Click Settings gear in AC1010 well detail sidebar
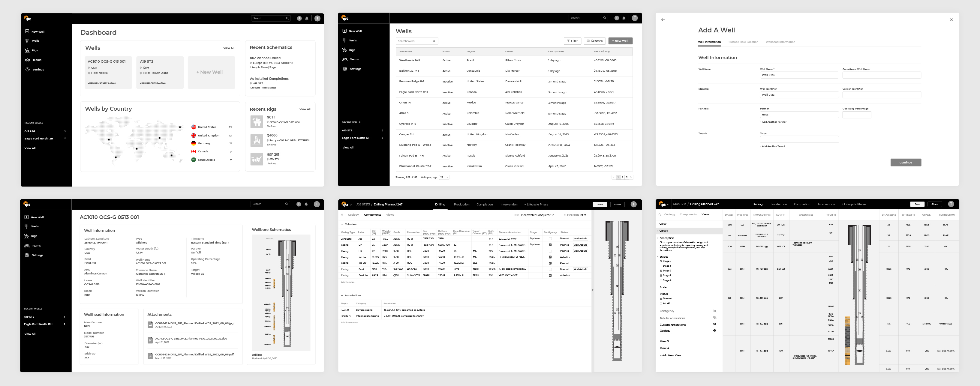The image size is (980, 386). tap(27, 255)
